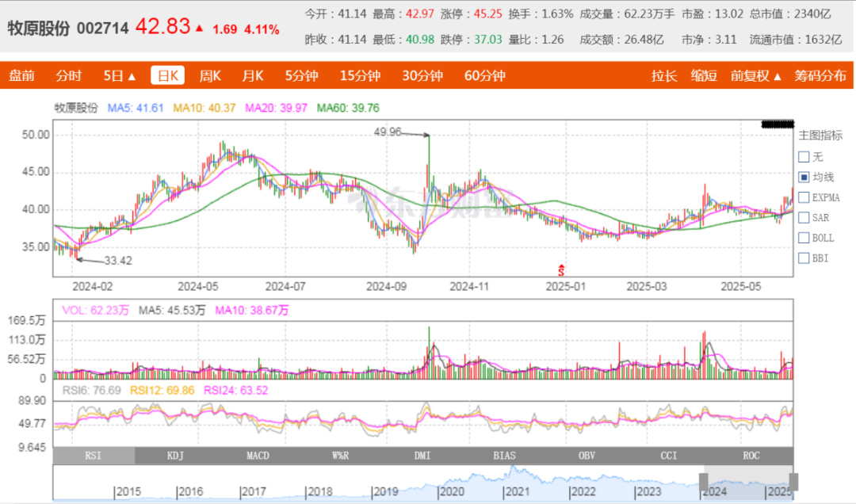Click right handle of timeline range selector
856x504 pixels.
793,482
